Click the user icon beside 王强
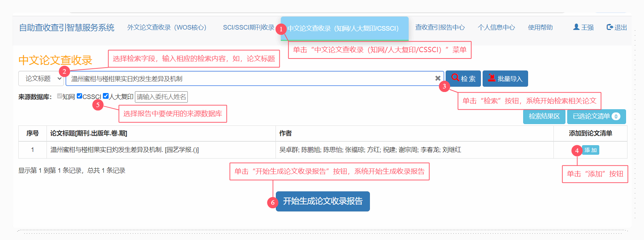The image size is (644, 240). [576, 27]
